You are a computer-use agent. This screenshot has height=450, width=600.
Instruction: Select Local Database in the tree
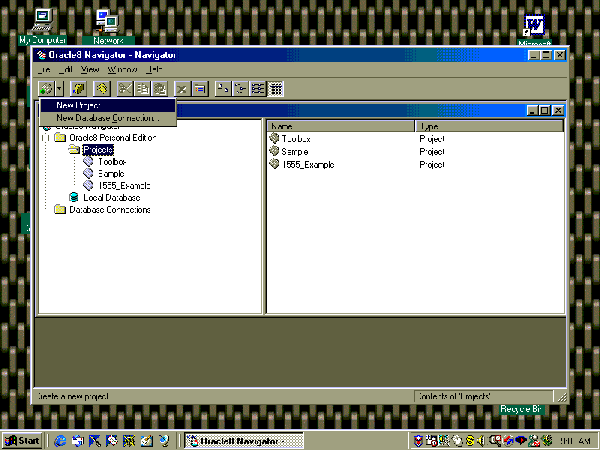click(112, 197)
